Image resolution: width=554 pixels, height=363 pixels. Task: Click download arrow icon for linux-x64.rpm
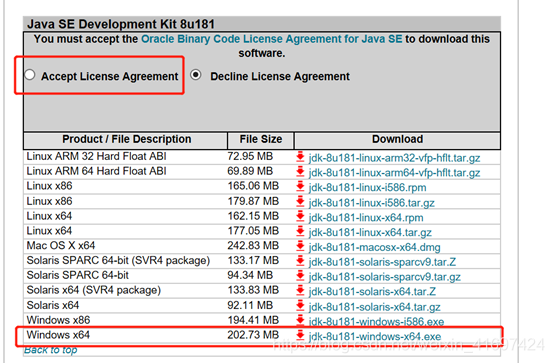coord(300,216)
